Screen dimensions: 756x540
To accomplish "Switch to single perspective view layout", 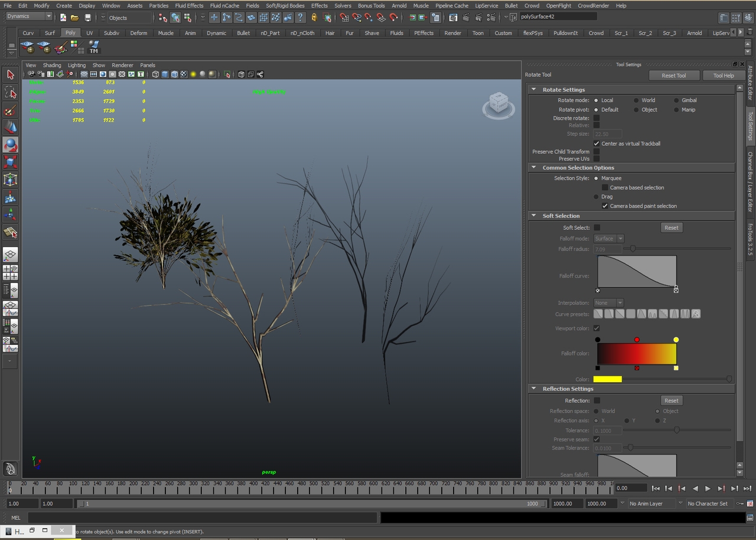I will pos(10,255).
